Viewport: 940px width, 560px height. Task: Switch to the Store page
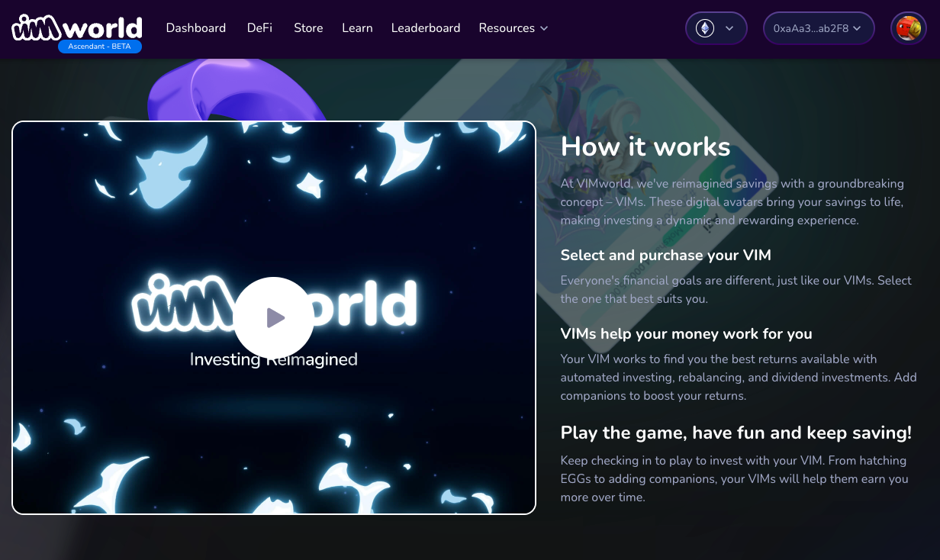(x=308, y=27)
